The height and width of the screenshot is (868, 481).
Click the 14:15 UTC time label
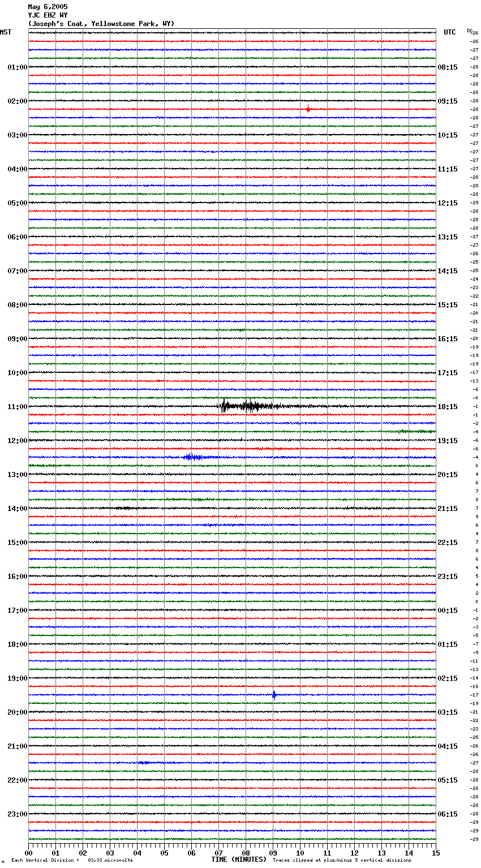448,271
